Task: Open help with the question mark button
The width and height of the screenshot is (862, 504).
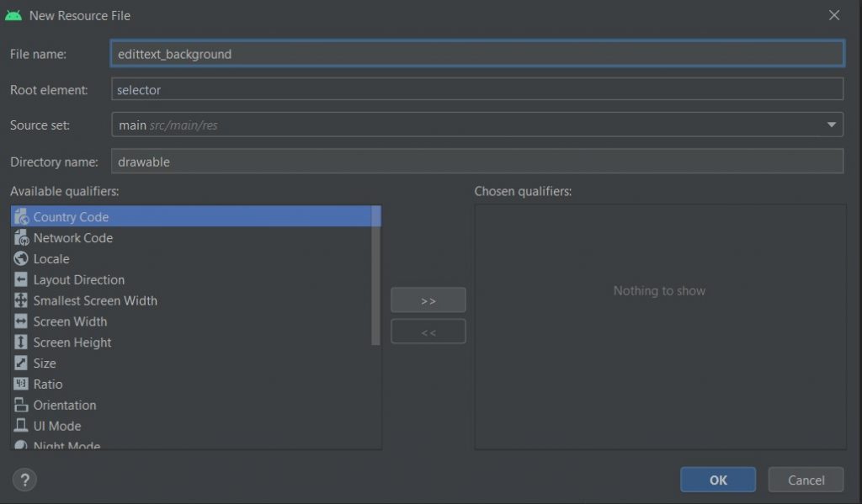Action: (24, 480)
